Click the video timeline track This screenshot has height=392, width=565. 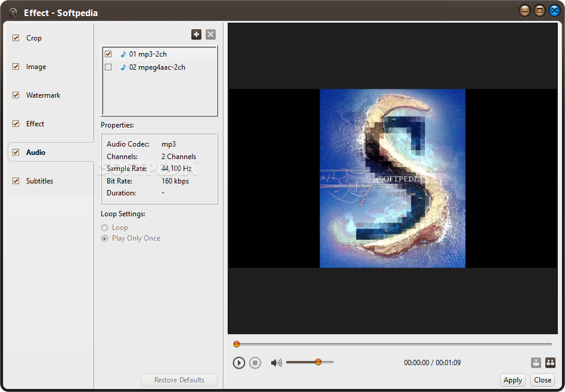[x=393, y=344]
